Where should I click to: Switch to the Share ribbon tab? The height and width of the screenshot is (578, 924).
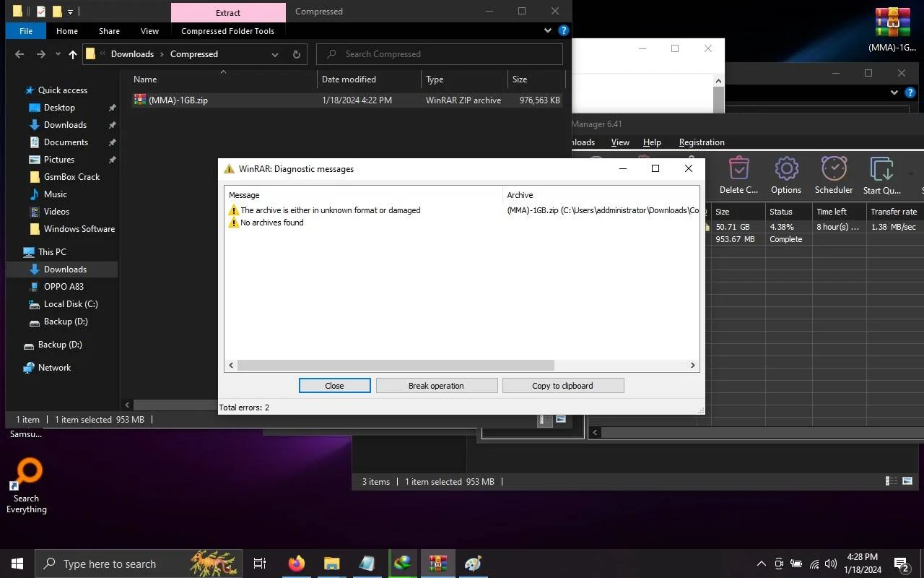(109, 31)
